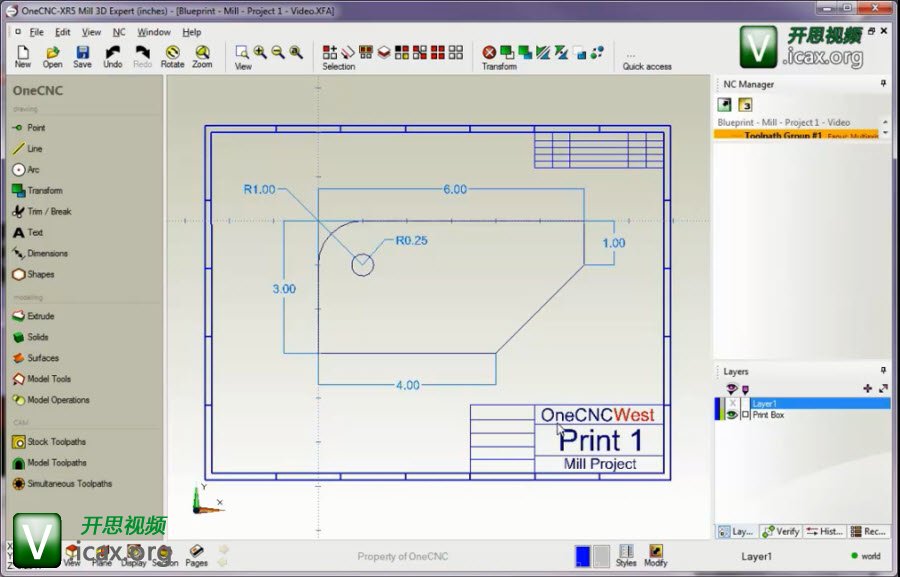Zoom in using the plus magnifier icon

260,52
